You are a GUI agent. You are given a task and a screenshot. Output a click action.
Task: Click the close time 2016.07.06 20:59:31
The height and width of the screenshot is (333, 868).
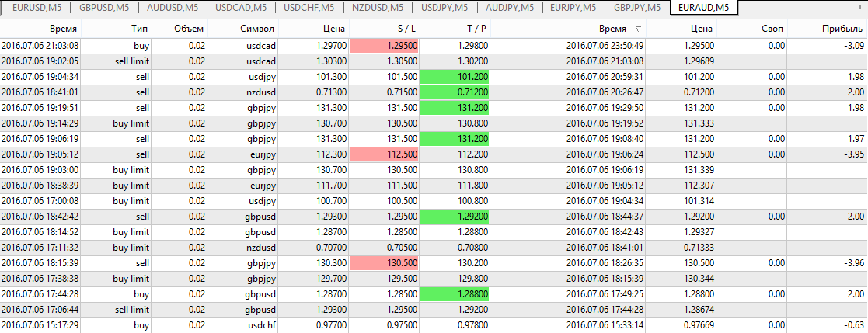(605, 77)
